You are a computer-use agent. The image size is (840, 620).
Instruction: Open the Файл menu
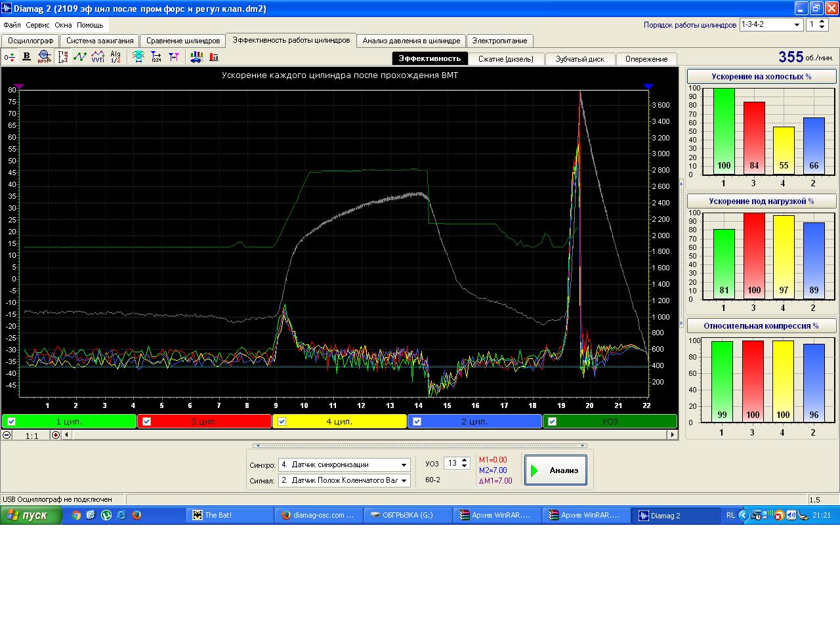12,25
